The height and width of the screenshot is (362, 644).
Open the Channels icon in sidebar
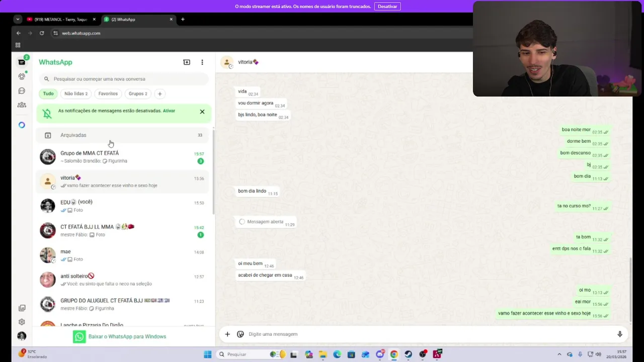click(22, 91)
